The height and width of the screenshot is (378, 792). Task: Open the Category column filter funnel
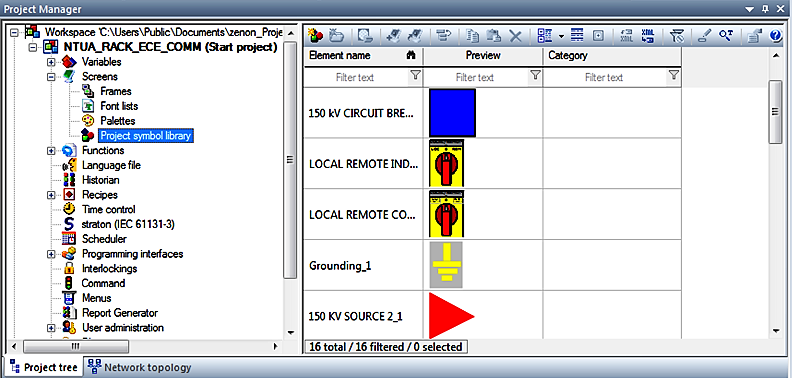(673, 76)
